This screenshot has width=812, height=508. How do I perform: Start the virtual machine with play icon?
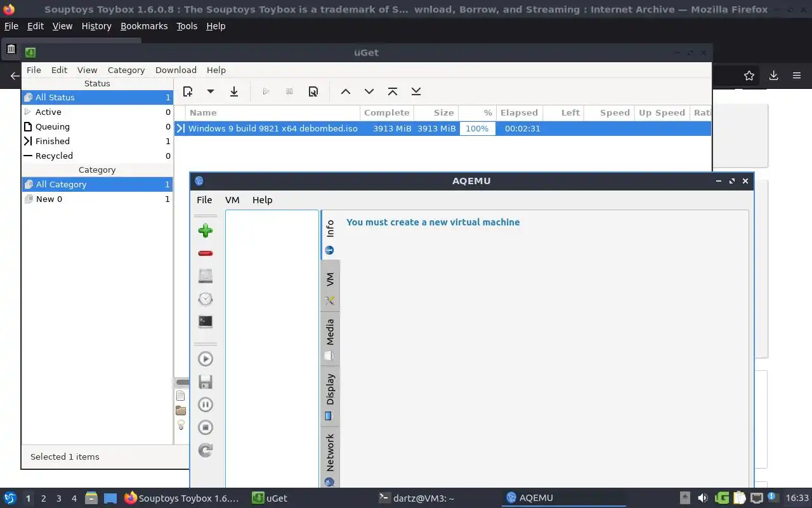coord(205,359)
